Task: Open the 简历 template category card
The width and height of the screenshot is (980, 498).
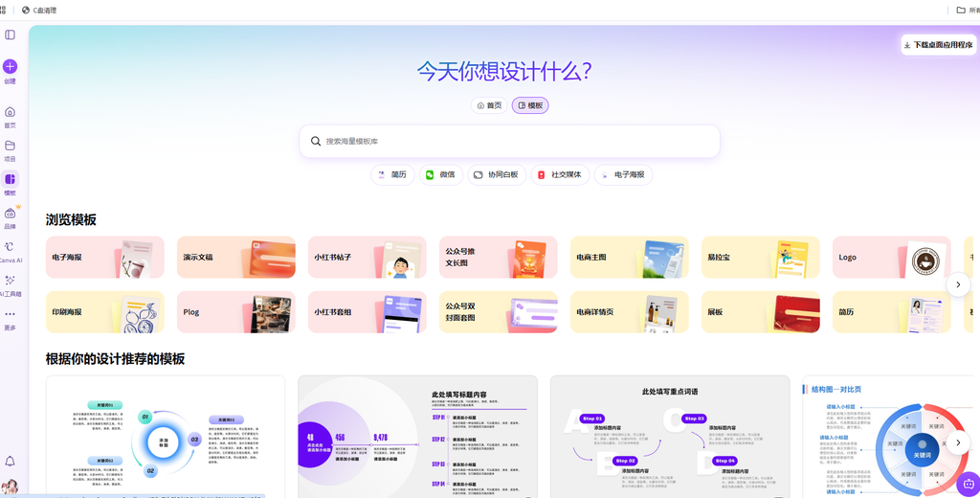Action: (892, 311)
